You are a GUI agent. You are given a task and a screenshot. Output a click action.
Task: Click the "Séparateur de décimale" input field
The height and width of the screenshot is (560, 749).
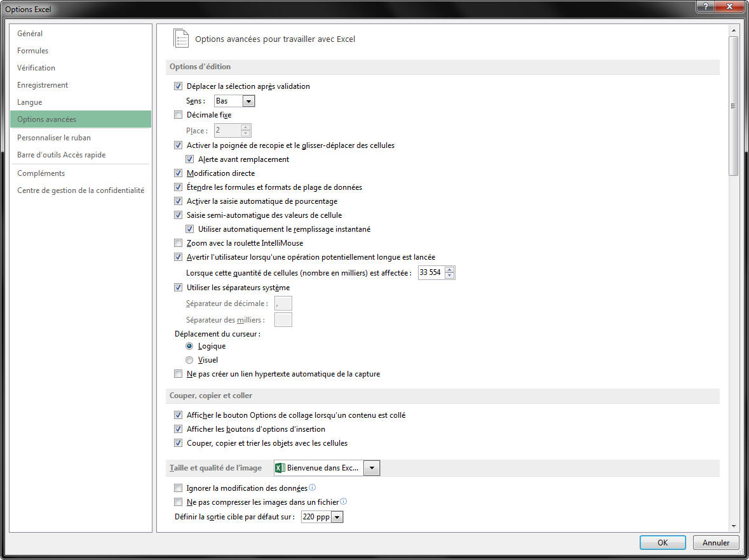(283, 303)
